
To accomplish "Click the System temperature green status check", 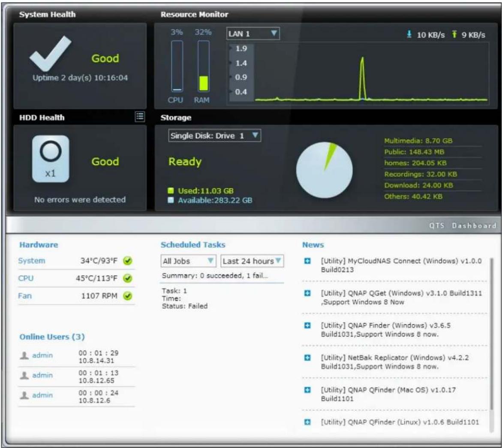I will pyautogui.click(x=127, y=261).
